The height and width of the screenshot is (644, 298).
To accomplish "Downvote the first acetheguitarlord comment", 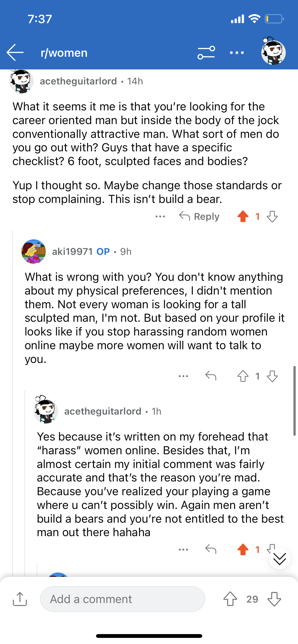I will pyautogui.click(x=272, y=216).
